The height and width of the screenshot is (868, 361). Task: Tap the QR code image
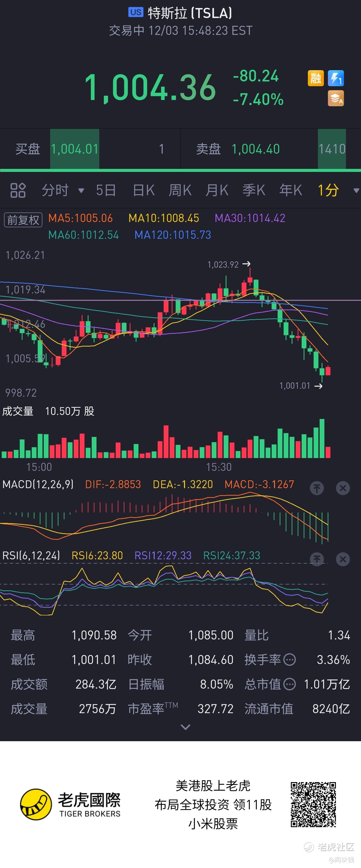point(313,804)
